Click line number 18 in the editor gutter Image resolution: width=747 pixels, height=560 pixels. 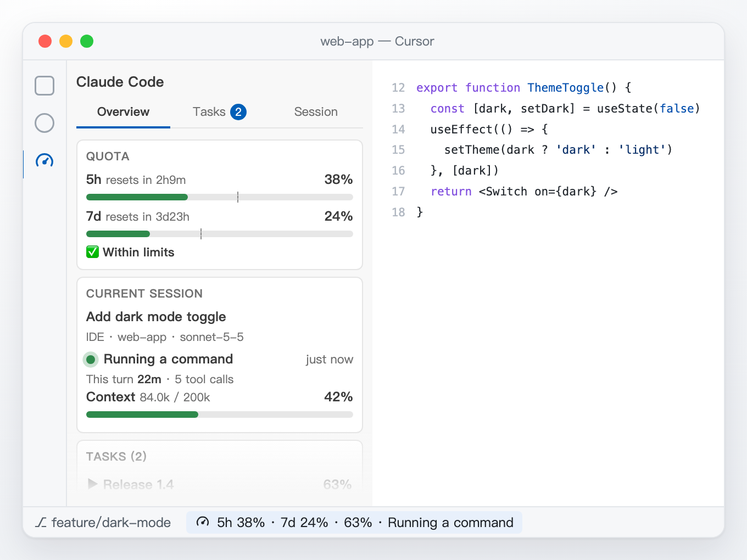coord(398,212)
